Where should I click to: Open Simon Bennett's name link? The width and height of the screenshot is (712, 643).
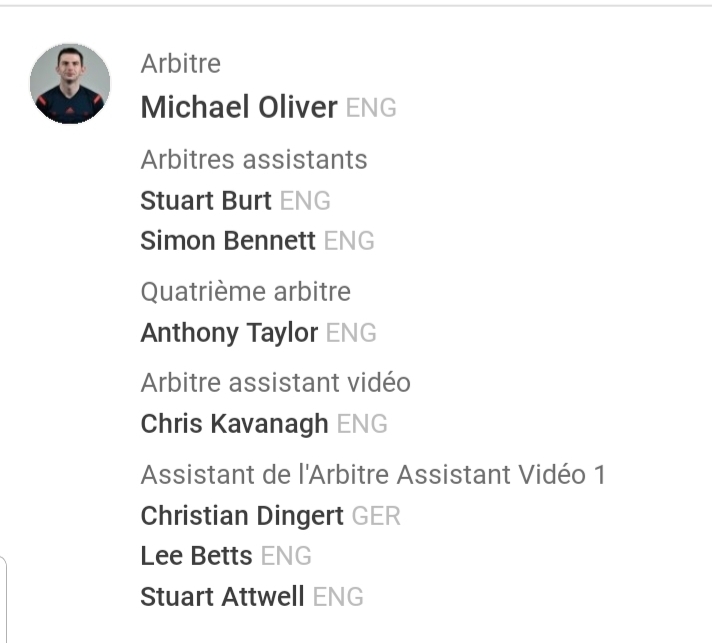click(228, 241)
